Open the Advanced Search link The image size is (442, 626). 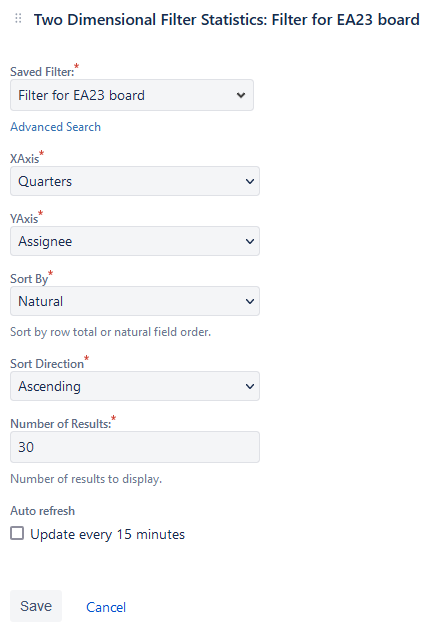click(55, 127)
